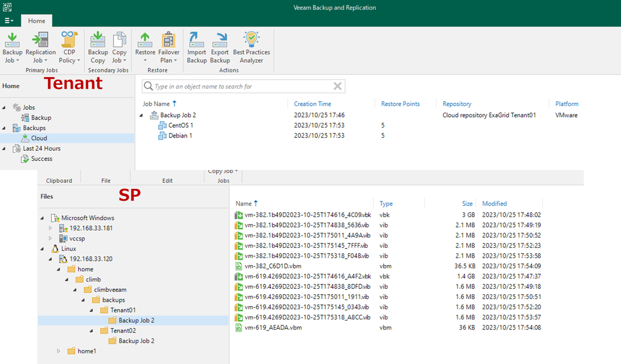Click the Failover Plan ribbon icon

[x=169, y=48]
